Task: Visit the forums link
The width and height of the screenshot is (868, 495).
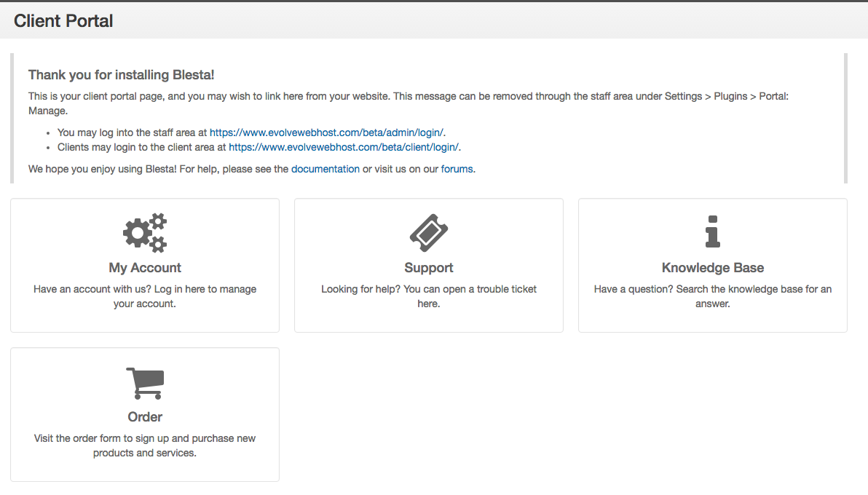Action: 457,169
